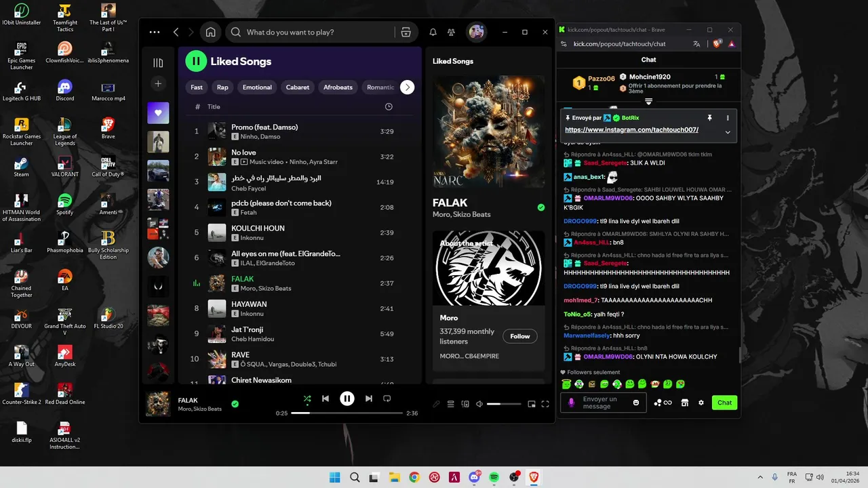This screenshot has height=488, width=868.
Task: Click the song progress bar
Action: click(347, 413)
